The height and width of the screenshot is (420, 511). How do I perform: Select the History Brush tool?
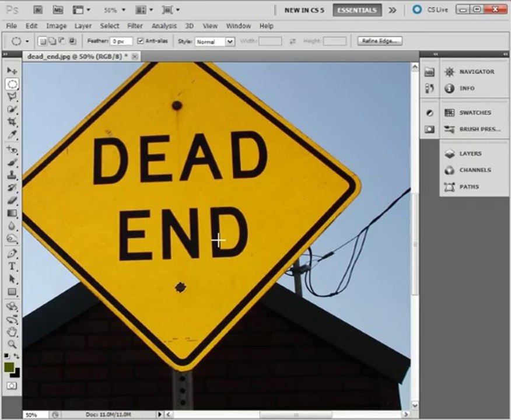coord(12,188)
